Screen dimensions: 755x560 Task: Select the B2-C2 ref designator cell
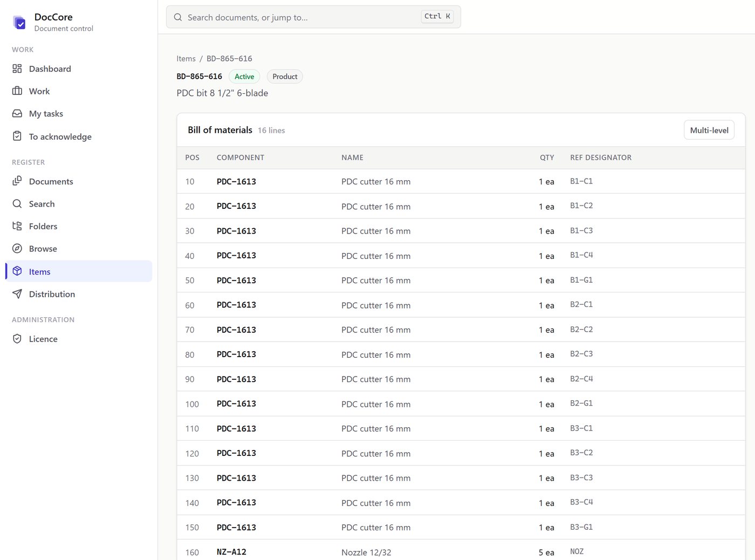581,330
